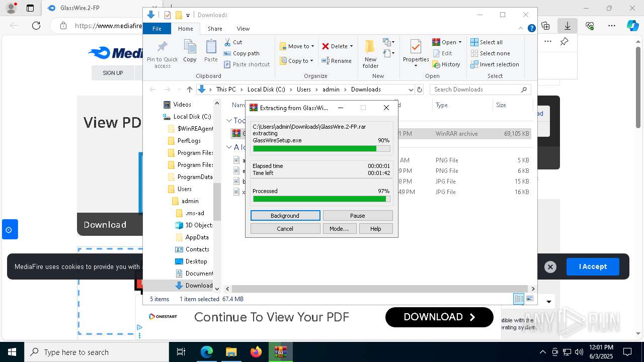
Task: Select View ribbon tab
Action: click(x=243, y=29)
